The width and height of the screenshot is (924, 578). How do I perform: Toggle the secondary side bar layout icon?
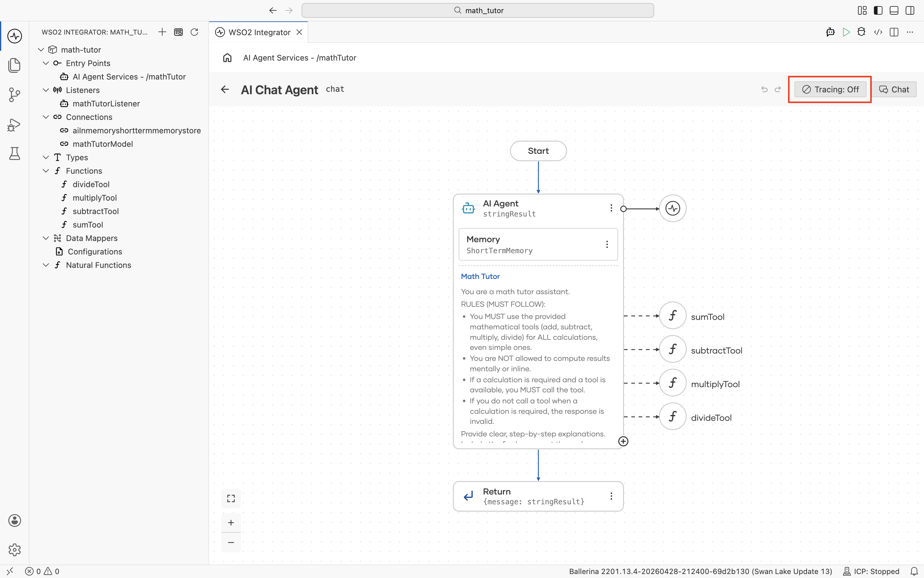tap(910, 10)
